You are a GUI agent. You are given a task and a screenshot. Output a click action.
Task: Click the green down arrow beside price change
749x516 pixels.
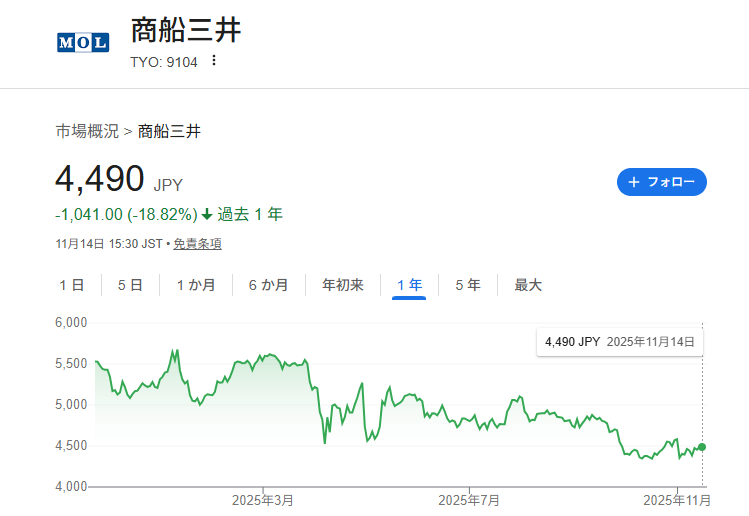207,214
